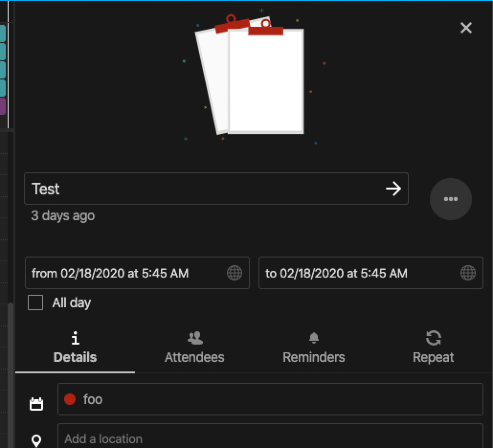Viewport: 493px width, 448px height.
Task: Open the start date field picker
Action: [120, 273]
